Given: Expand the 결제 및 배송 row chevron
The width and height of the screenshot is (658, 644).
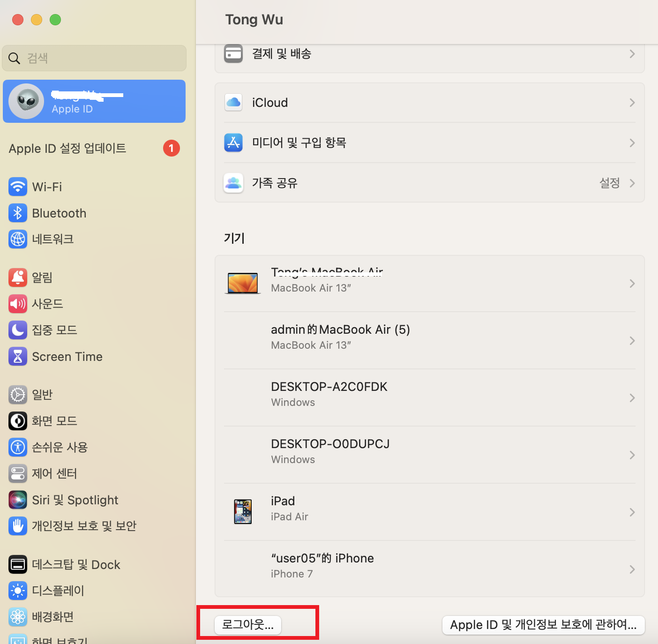Looking at the screenshot, I should pos(632,54).
